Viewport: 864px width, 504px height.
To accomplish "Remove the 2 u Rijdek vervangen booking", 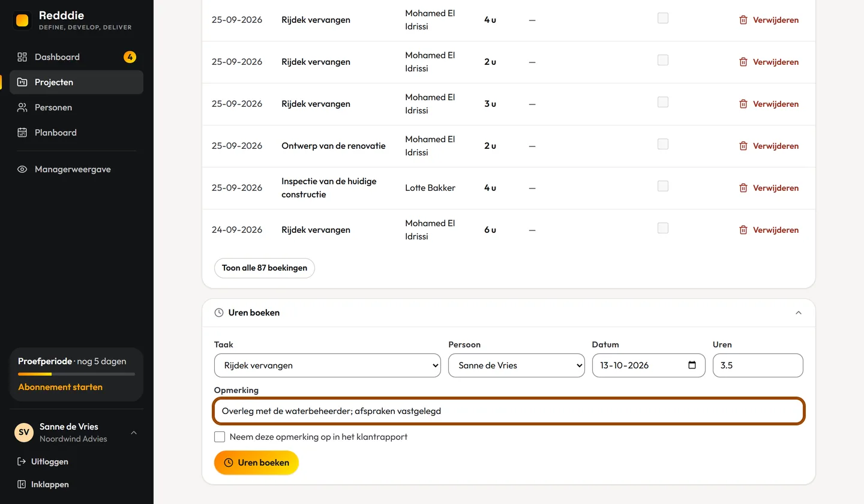I will click(x=769, y=62).
